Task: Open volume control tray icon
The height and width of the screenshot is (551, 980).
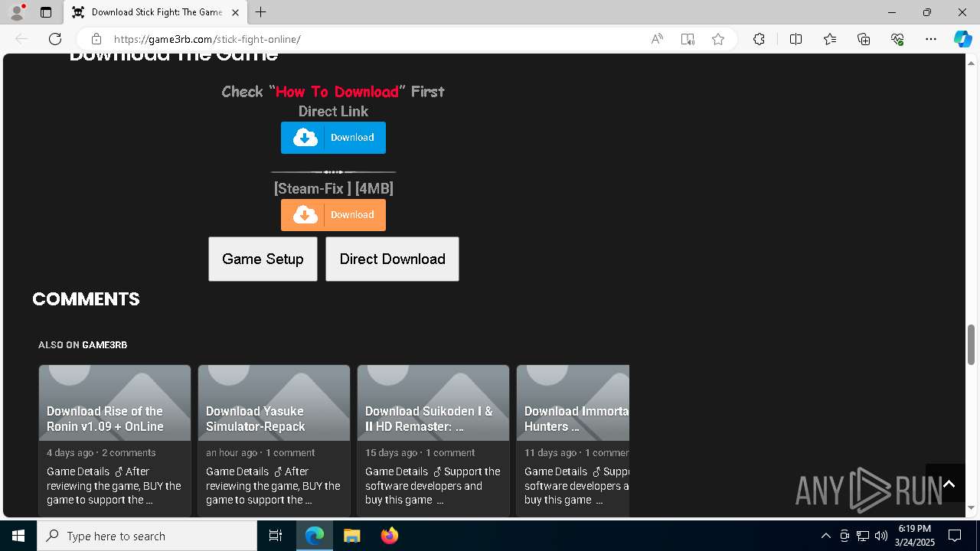Action: 881,536
